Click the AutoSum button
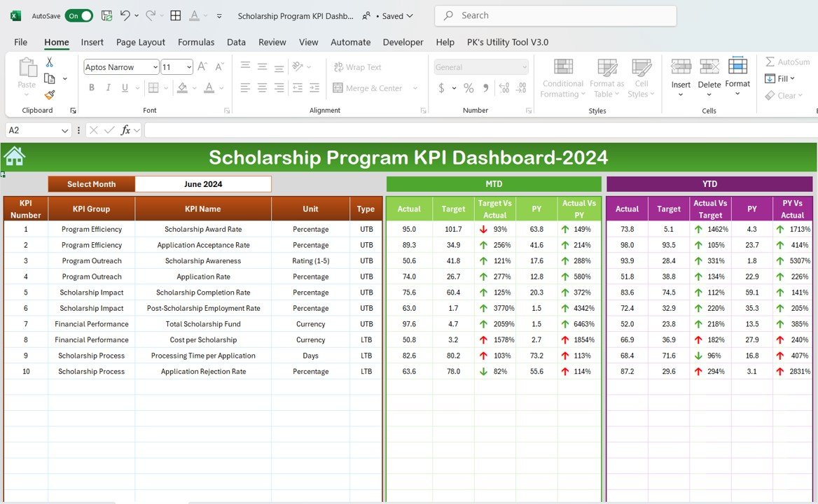Image resolution: width=818 pixels, height=504 pixels. click(x=788, y=62)
